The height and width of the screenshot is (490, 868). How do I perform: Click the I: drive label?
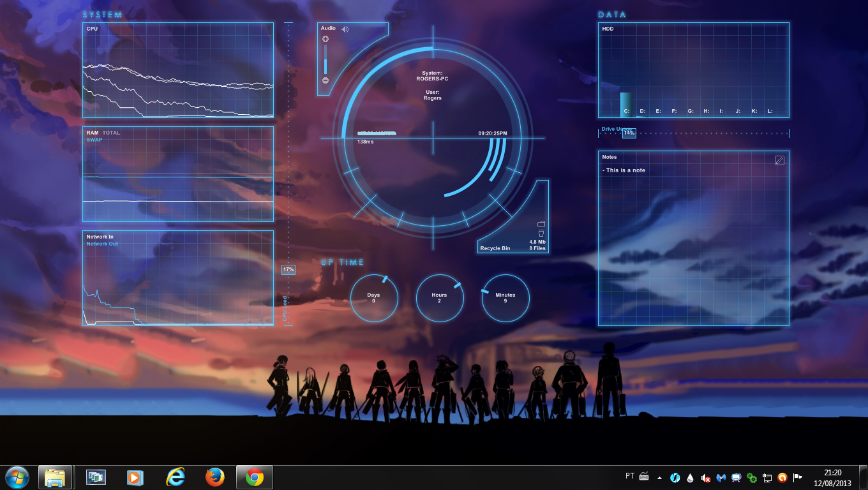(721, 111)
